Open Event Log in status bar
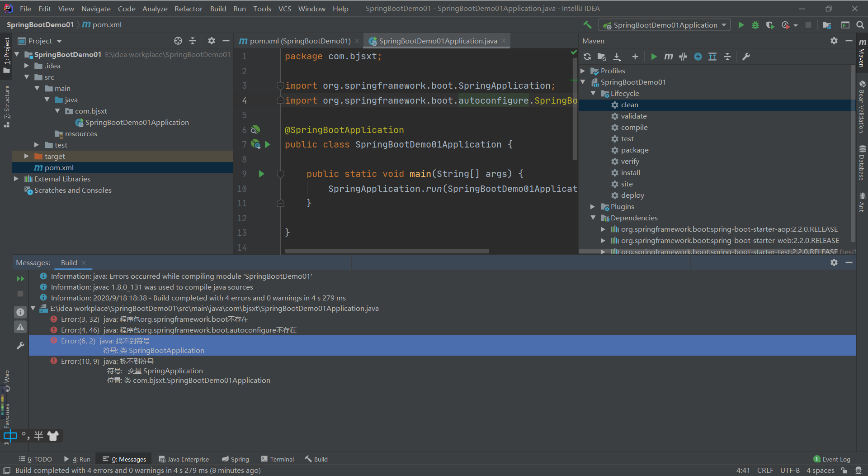The width and height of the screenshot is (868, 476). [x=832, y=459]
